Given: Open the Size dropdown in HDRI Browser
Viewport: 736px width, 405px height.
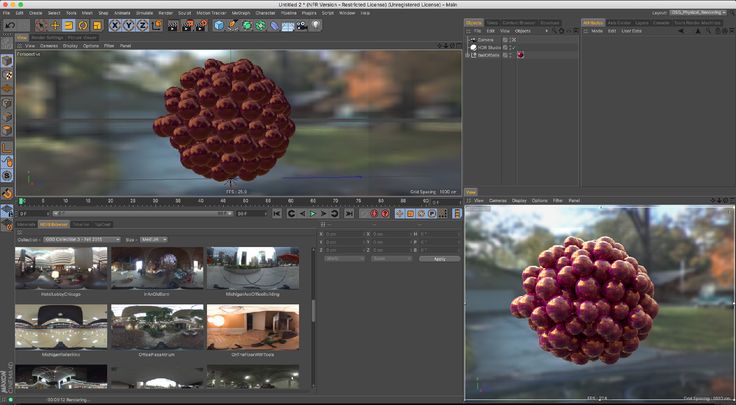Looking at the screenshot, I should pyautogui.click(x=155, y=240).
